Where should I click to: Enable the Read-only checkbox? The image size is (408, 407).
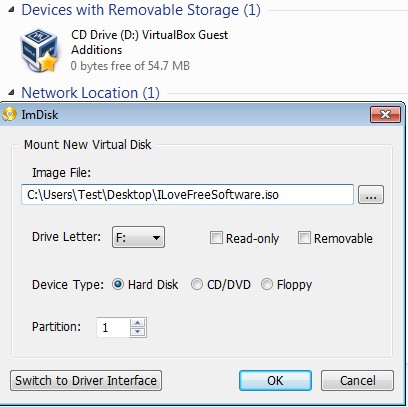click(216, 238)
